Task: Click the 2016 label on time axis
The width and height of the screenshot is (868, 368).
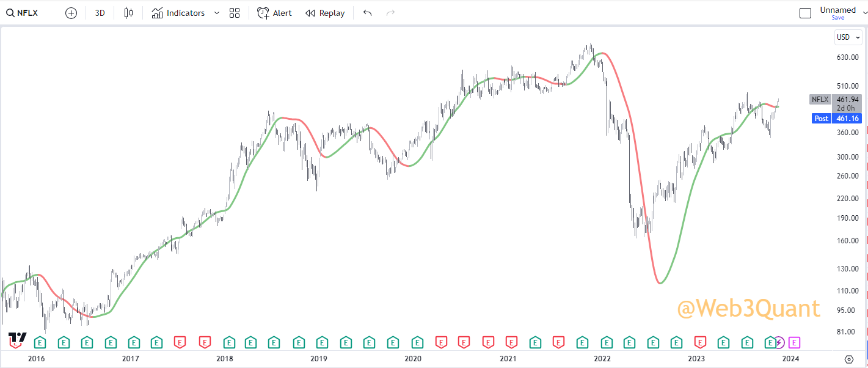Action: click(x=36, y=359)
